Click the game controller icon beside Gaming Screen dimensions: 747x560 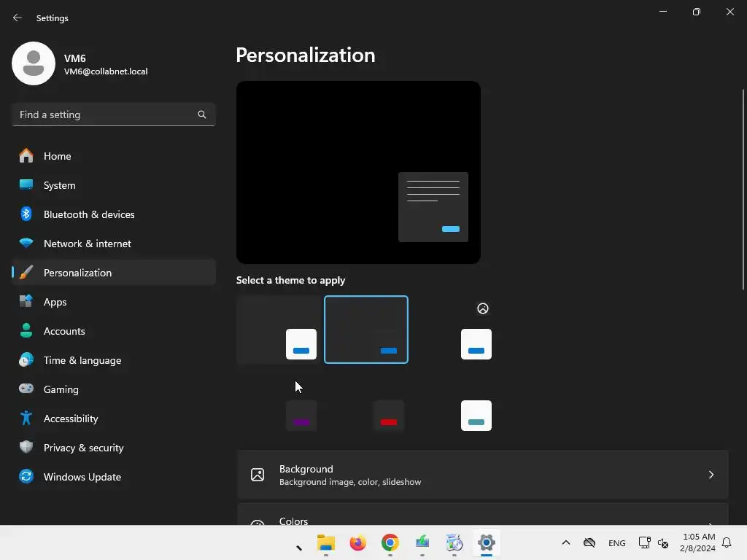pos(26,389)
